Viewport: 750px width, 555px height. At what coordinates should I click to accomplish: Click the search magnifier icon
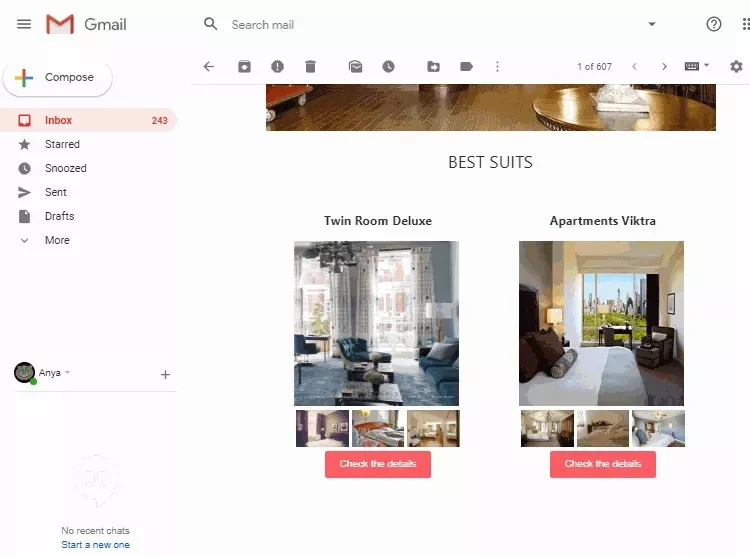tap(210, 24)
